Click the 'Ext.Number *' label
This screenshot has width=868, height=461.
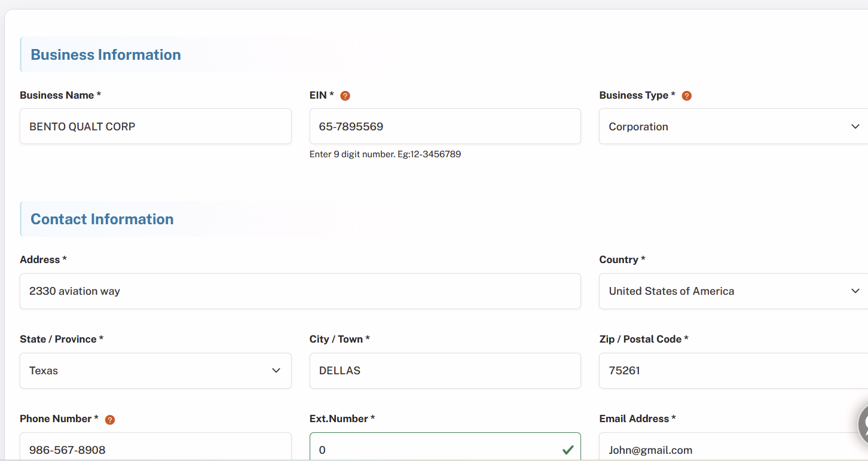(342, 419)
